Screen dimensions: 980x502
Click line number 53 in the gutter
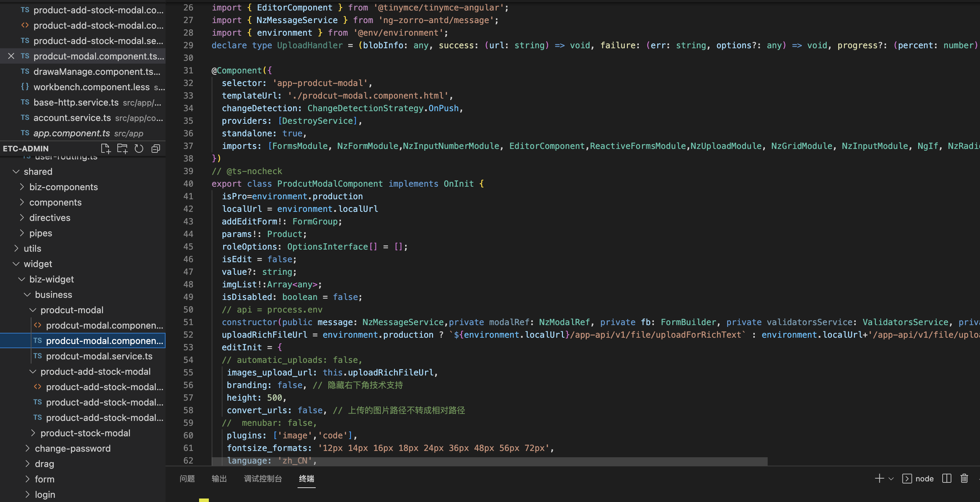click(188, 347)
